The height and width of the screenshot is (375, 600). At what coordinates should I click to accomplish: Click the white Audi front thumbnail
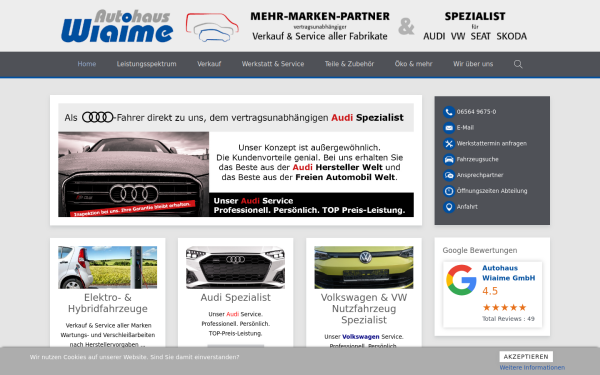[235, 267]
